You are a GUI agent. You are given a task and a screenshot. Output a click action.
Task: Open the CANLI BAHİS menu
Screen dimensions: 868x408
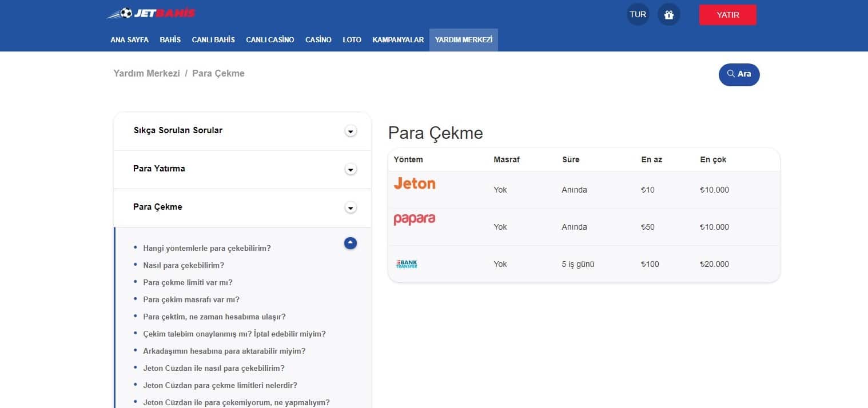coord(213,40)
